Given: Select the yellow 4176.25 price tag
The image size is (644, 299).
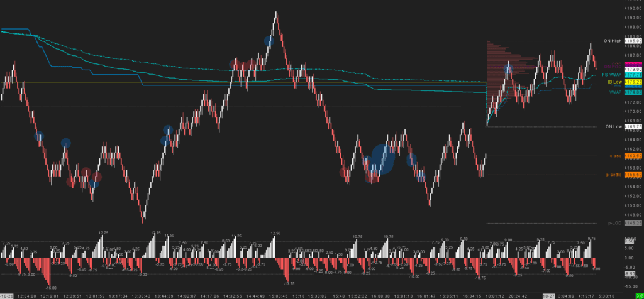Looking at the screenshot, I should [x=633, y=82].
